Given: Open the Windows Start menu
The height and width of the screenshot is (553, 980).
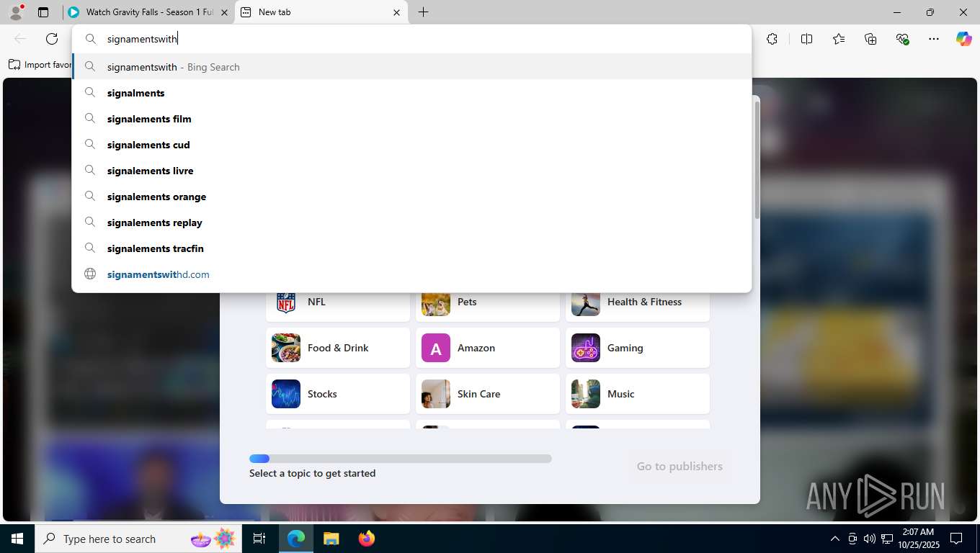Looking at the screenshot, I should pyautogui.click(x=17, y=539).
